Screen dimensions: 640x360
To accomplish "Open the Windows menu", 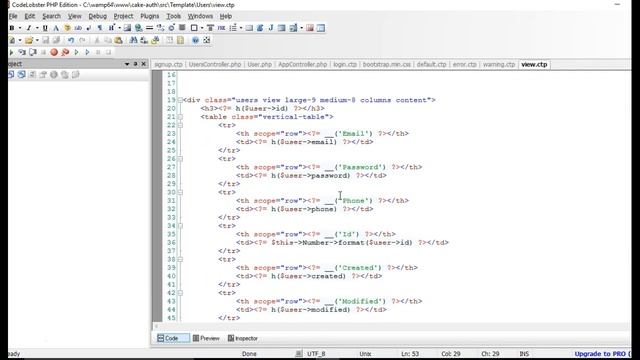I will pyautogui.click(x=200, y=16).
